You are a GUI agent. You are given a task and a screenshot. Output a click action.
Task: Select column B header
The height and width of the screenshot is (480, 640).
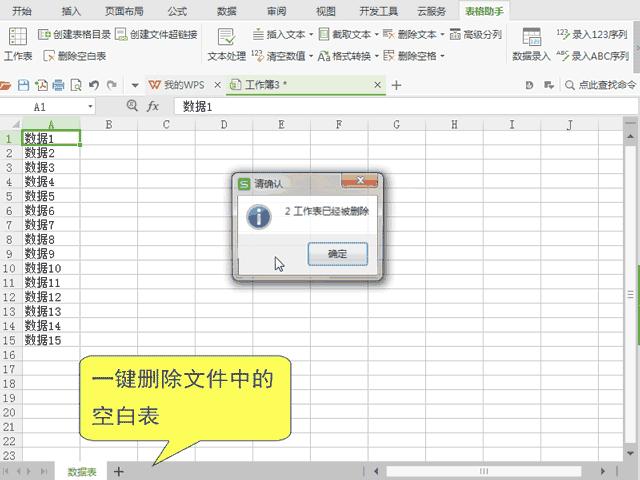tap(109, 124)
